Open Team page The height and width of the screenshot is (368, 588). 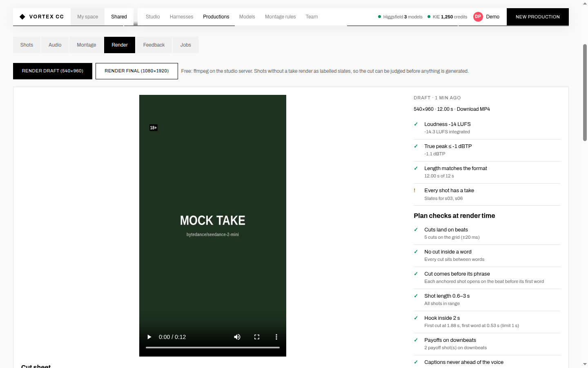point(312,17)
